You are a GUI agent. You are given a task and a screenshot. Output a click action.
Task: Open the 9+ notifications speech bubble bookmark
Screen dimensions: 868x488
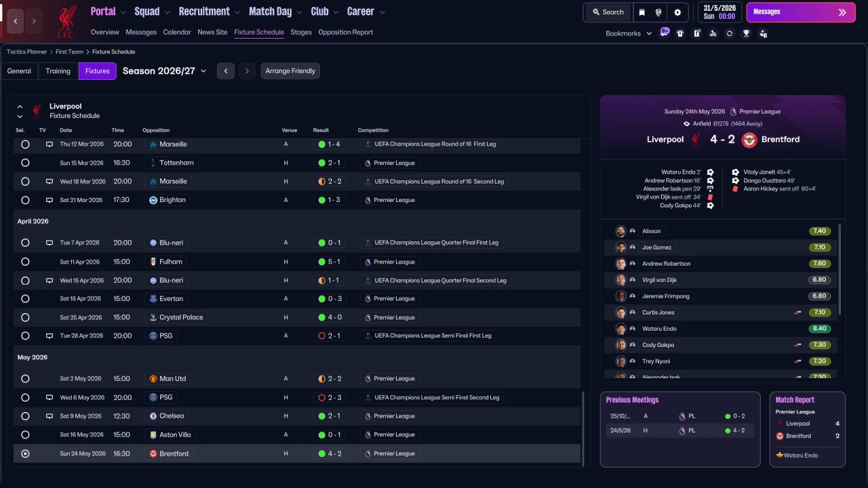pos(665,33)
